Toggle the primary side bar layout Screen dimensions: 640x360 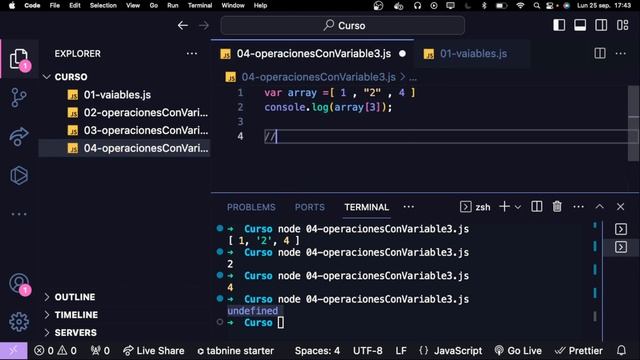559,25
